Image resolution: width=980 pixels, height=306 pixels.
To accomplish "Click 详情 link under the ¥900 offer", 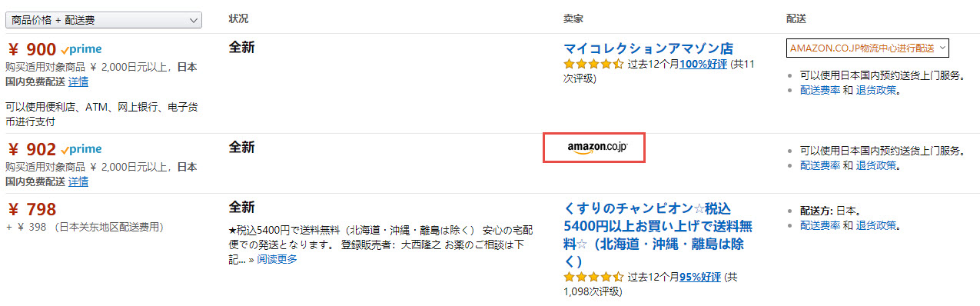I will [78, 81].
